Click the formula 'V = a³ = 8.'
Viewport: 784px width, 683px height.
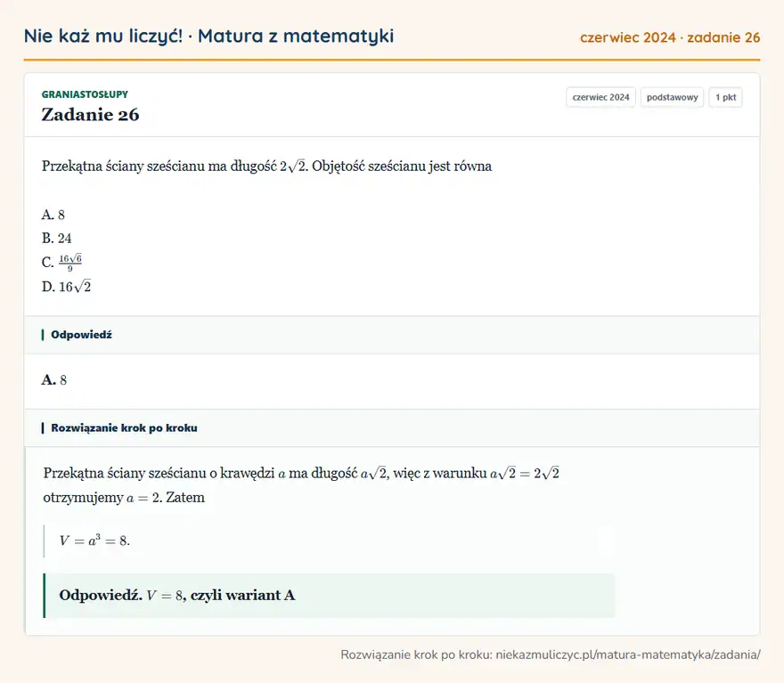pyautogui.click(x=94, y=541)
